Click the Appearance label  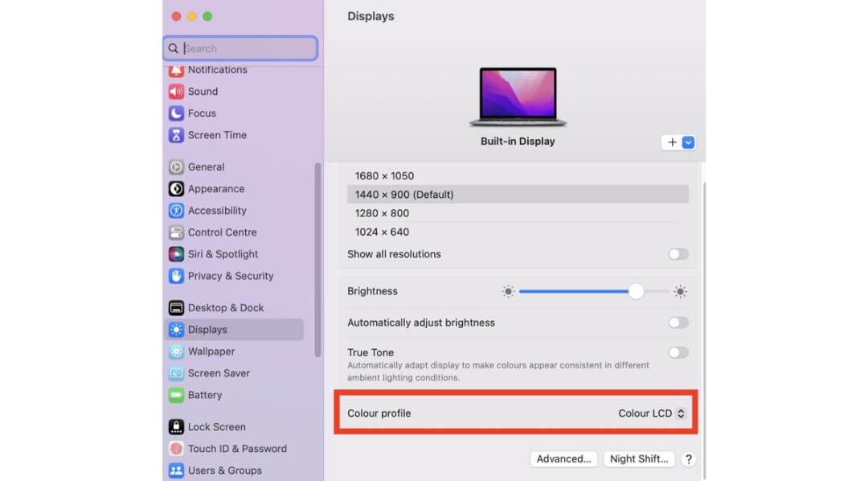pos(216,189)
